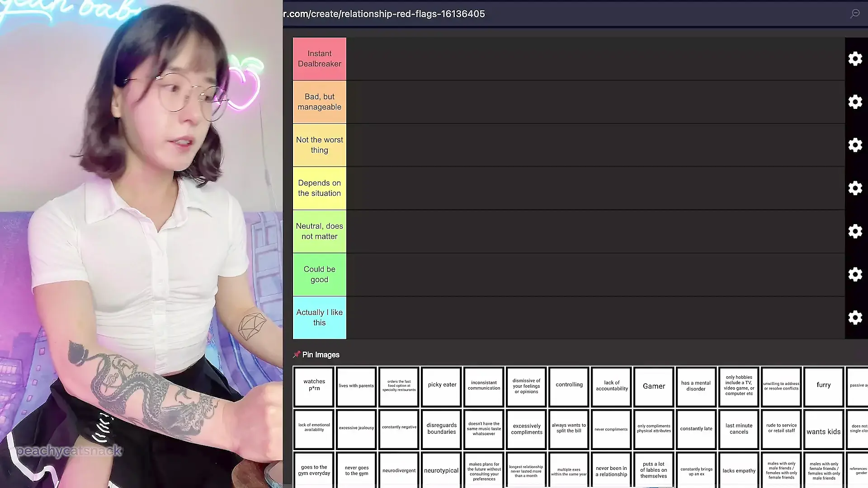This screenshot has width=868, height=488.
Task: Select the 'wants kids' tile
Action: click(824, 429)
